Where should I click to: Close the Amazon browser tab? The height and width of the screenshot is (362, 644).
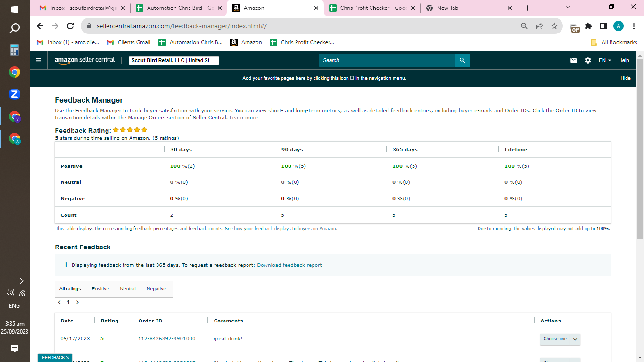[316, 8]
